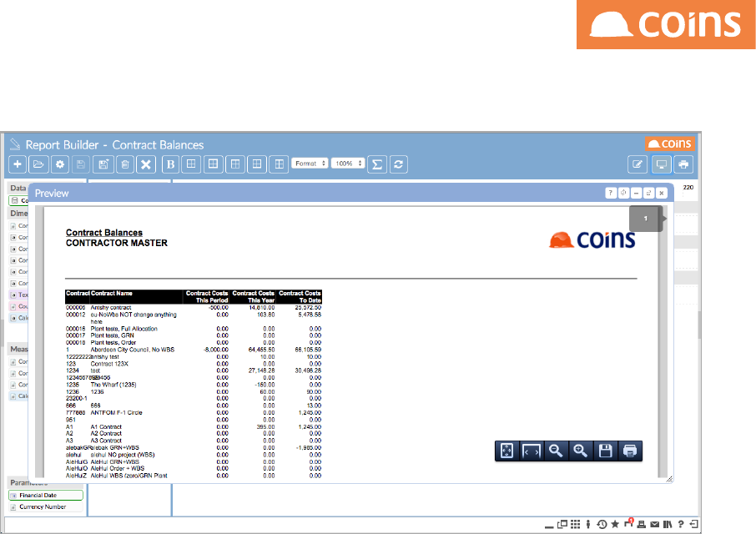The width and height of the screenshot is (756, 534).
Task: Click the 'Antshy contract' row text
Action: [x=111, y=308]
